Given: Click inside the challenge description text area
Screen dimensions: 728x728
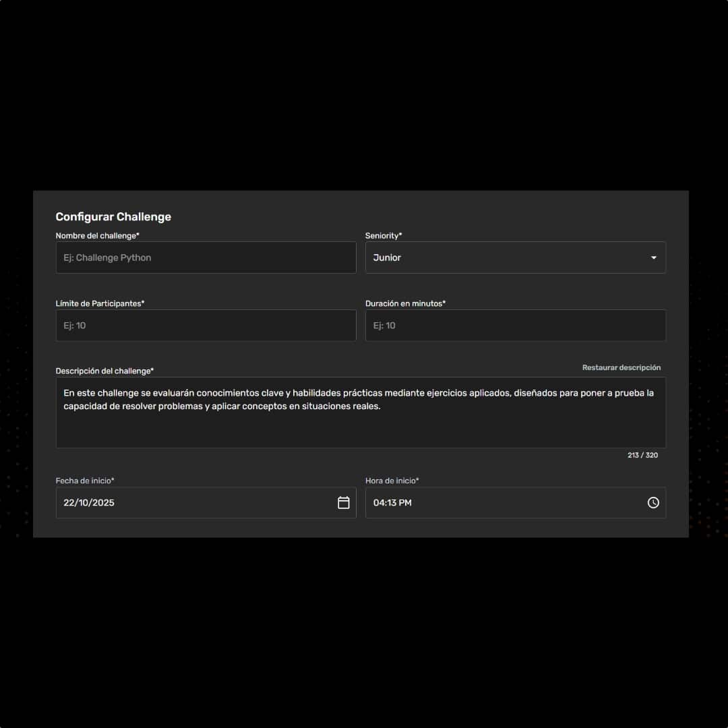Looking at the screenshot, I should pos(361,425).
